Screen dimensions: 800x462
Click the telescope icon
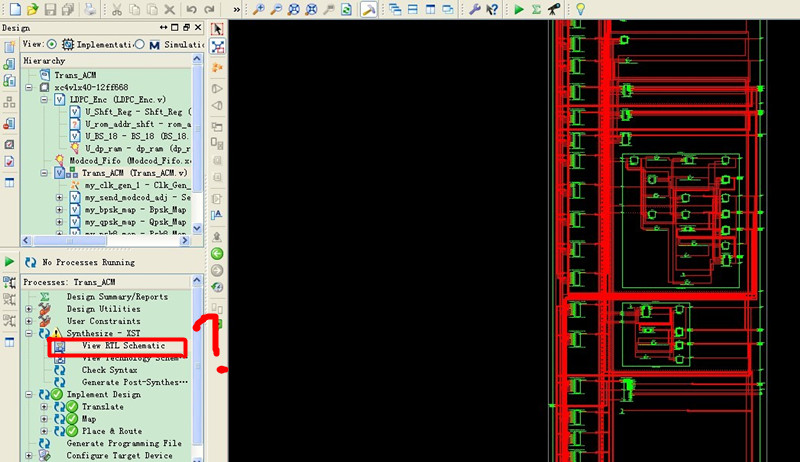coord(554,9)
